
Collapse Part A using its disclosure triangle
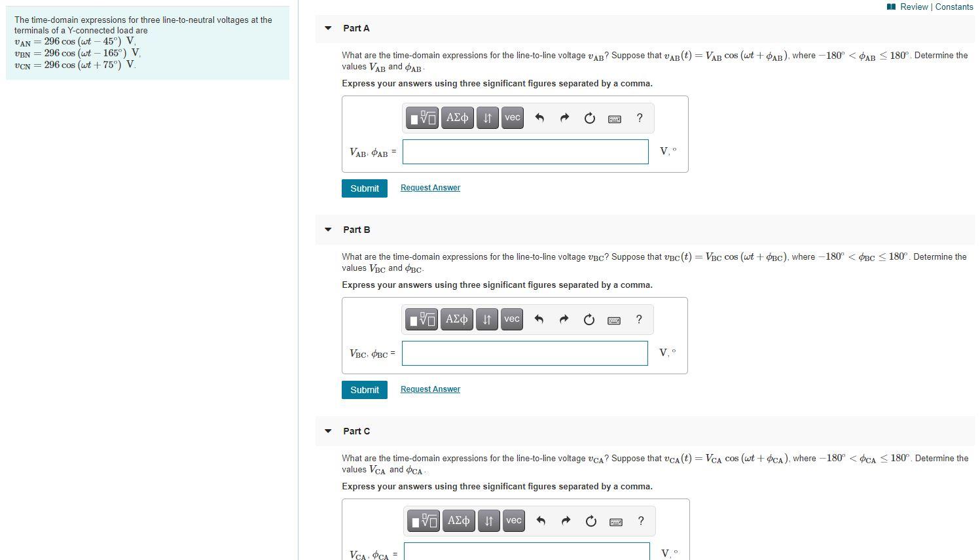(x=327, y=28)
